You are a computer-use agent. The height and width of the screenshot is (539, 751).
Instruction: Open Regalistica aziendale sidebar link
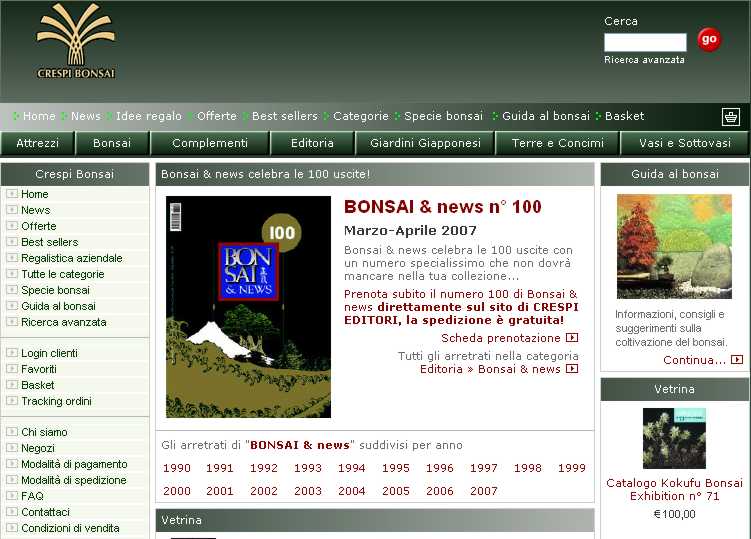72,258
